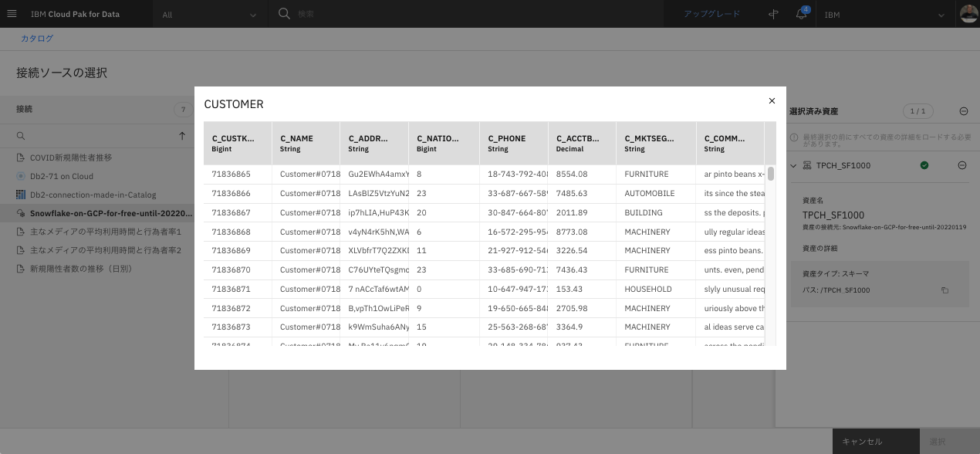Viewport: 980px width, 454px height.
Task: Click COVID新規陽性者推移 file icon
Action: coord(22,158)
